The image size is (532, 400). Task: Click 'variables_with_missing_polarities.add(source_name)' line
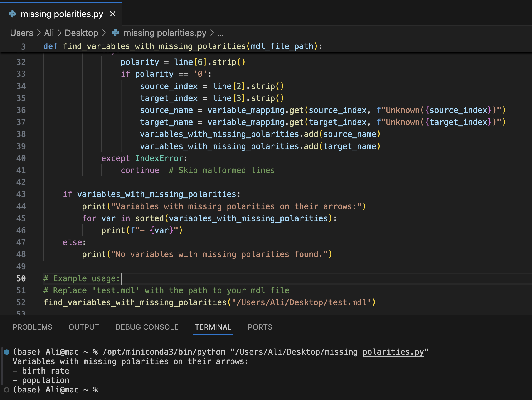click(260, 134)
